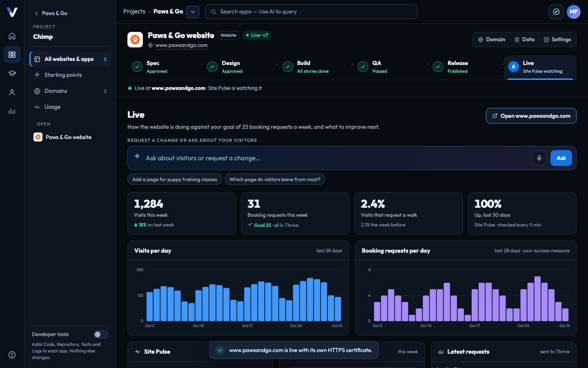Open the MP user avatar
The width and height of the screenshot is (588, 368).
pyautogui.click(x=573, y=12)
